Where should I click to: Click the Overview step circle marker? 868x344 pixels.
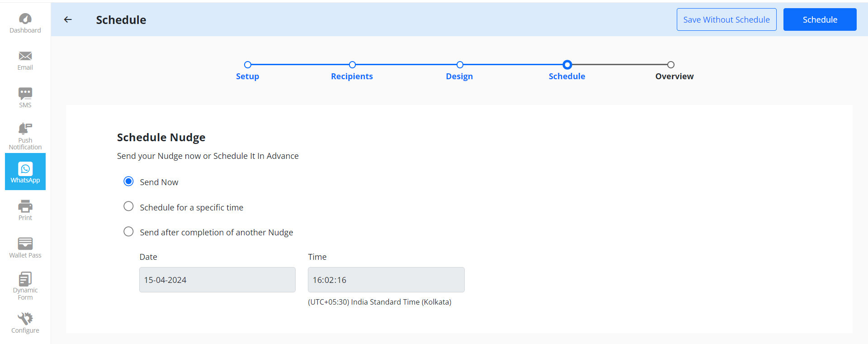click(671, 65)
